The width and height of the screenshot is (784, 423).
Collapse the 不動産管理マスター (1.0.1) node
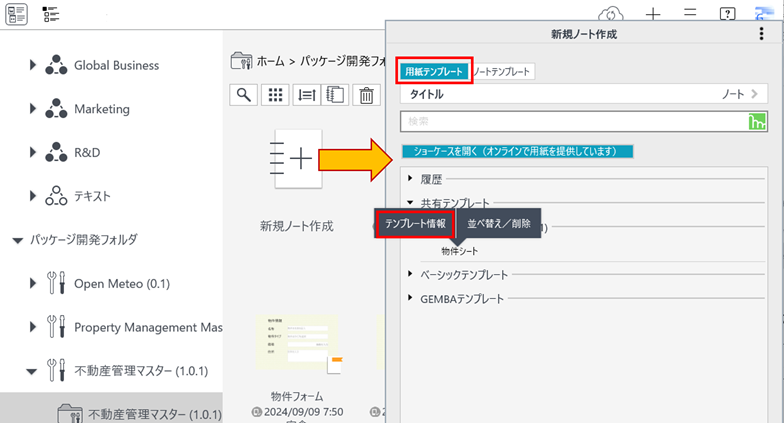32,372
